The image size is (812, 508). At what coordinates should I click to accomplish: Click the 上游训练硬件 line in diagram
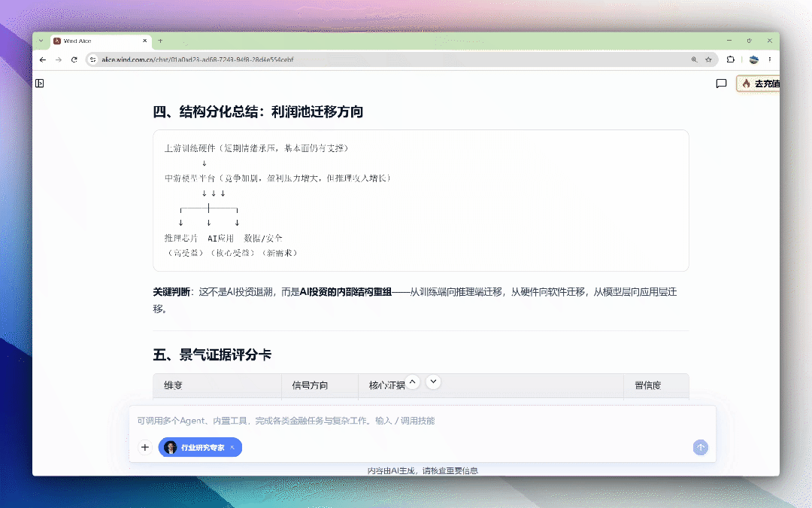256,148
